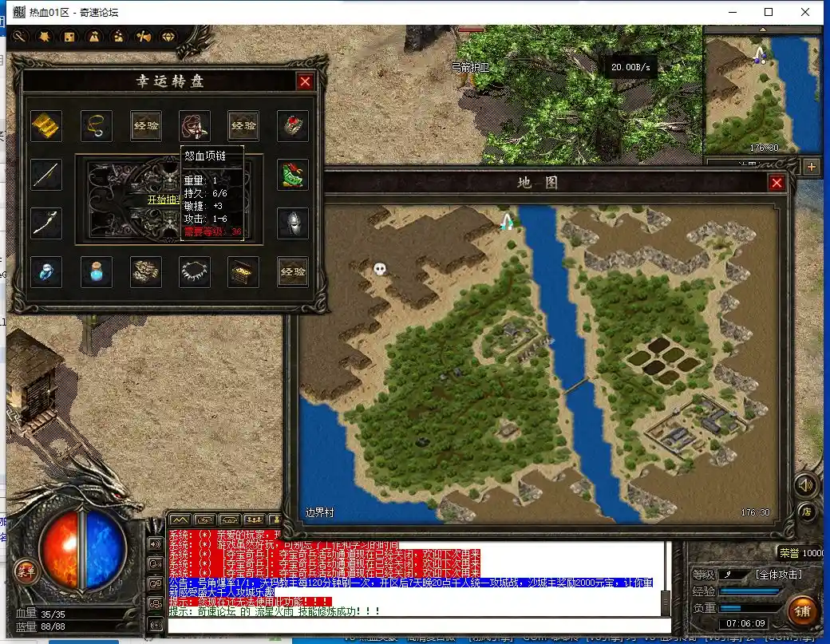830x644 pixels.
Task: Select the red blood necklace prize slot
Action: [x=194, y=126]
